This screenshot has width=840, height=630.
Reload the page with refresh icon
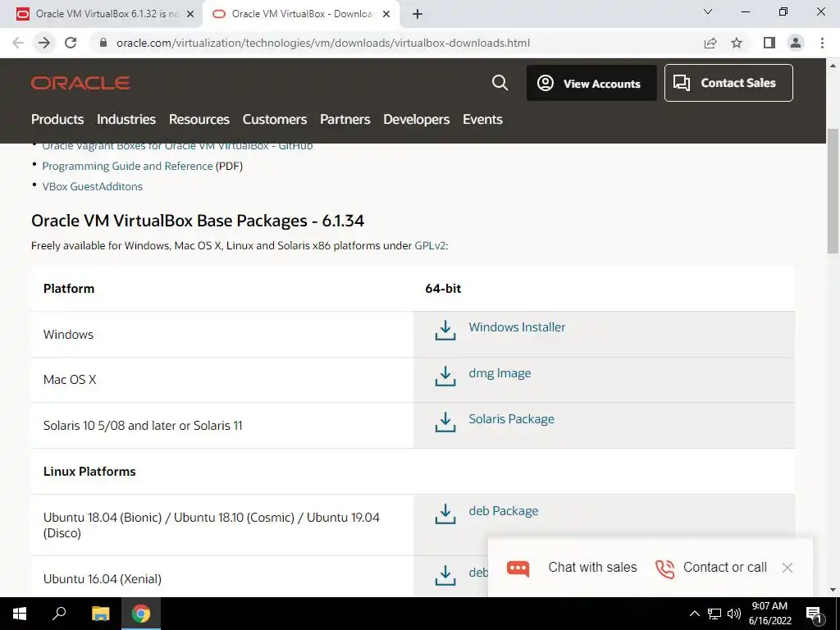pos(71,43)
